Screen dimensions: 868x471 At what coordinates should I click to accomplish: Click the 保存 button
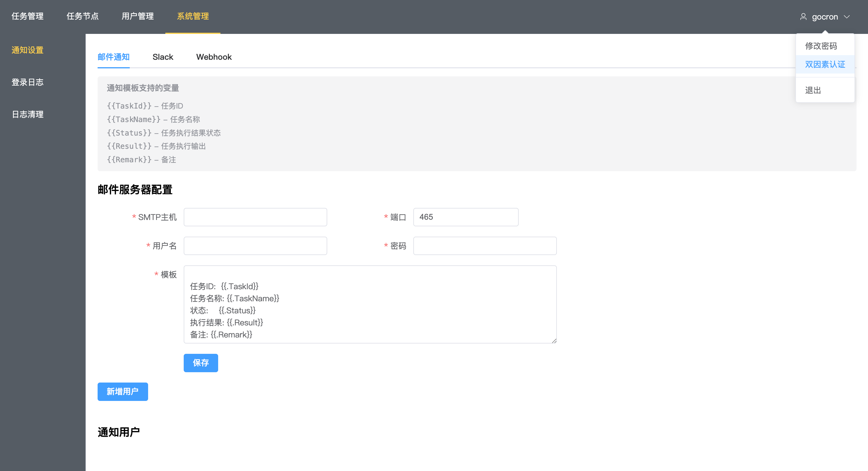click(x=201, y=363)
